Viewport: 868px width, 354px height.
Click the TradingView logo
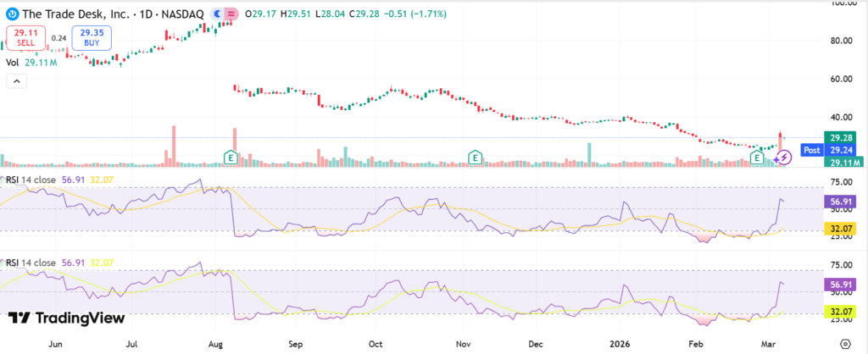pyautogui.click(x=67, y=318)
